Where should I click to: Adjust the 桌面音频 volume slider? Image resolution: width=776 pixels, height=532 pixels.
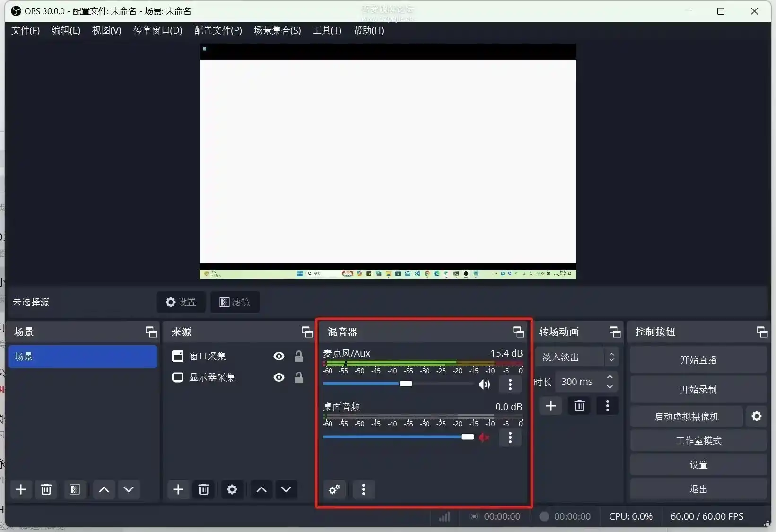(x=468, y=437)
